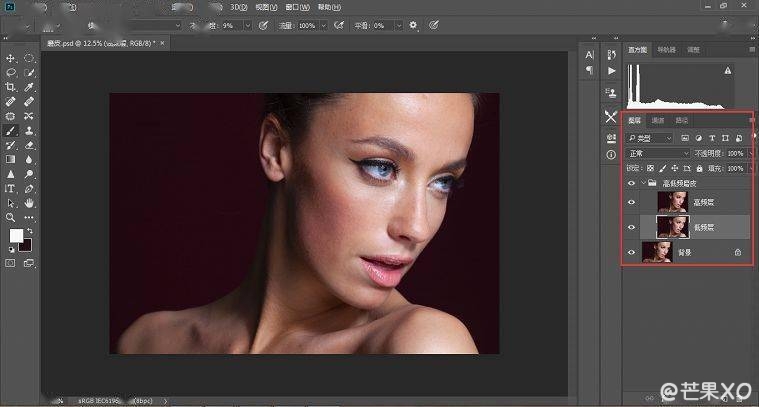The height and width of the screenshot is (407, 759).
Task: Open the 3D menu
Action: pos(238,7)
